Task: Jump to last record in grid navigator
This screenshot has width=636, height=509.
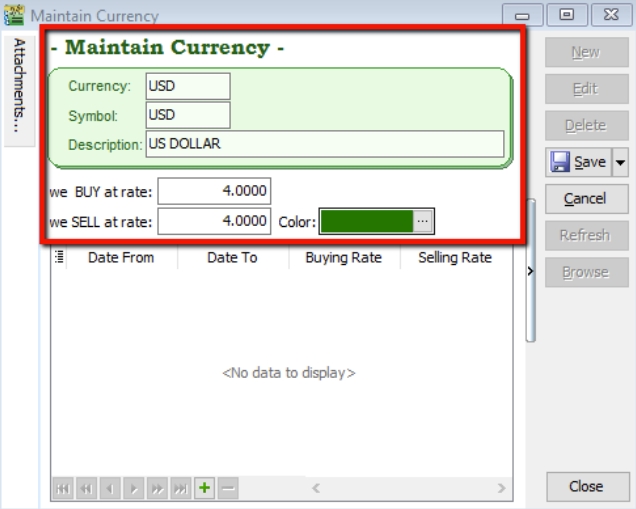Action: (180, 488)
